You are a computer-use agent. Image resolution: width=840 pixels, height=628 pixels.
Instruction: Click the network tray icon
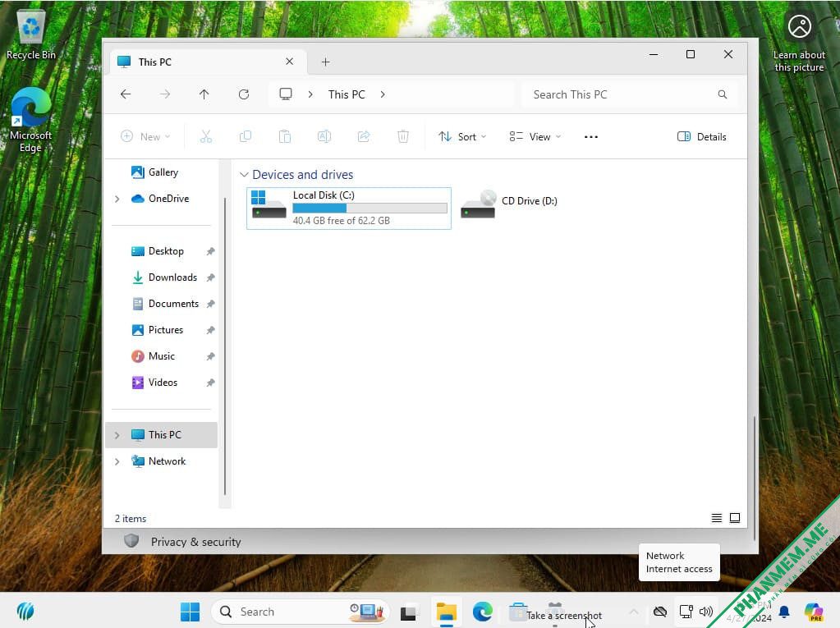tap(686, 612)
